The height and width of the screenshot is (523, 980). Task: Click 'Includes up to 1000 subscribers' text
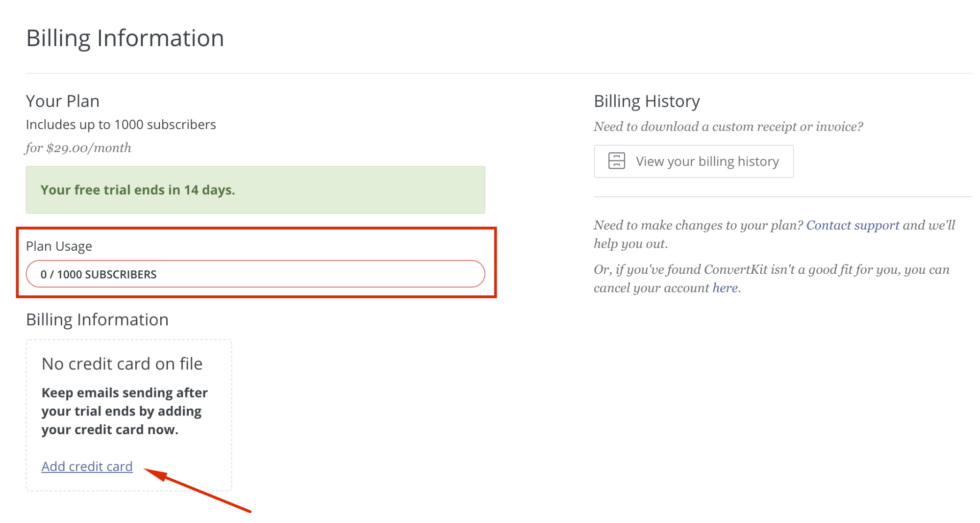point(121,125)
